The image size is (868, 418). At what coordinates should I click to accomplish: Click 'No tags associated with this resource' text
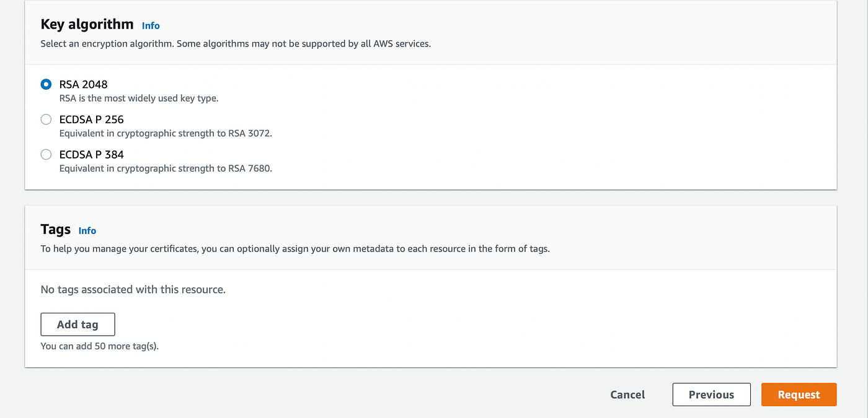(133, 289)
